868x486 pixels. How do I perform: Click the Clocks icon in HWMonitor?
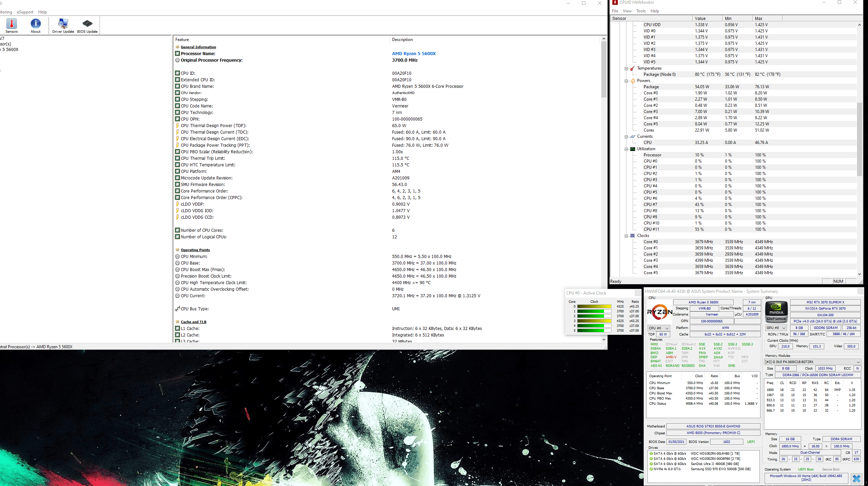(x=633, y=236)
